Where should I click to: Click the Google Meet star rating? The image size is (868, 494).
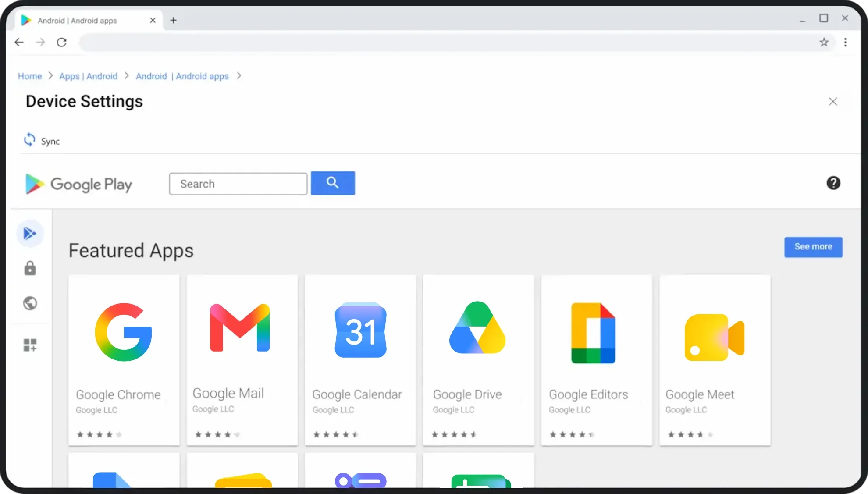point(690,434)
